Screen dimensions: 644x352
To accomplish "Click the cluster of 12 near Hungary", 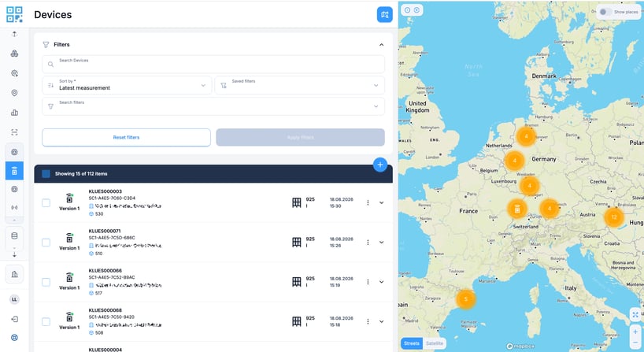I will pyautogui.click(x=614, y=217).
